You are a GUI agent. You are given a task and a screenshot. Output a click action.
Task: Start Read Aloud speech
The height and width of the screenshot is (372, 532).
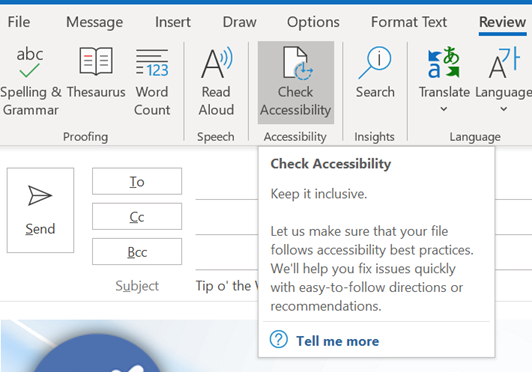(216, 82)
